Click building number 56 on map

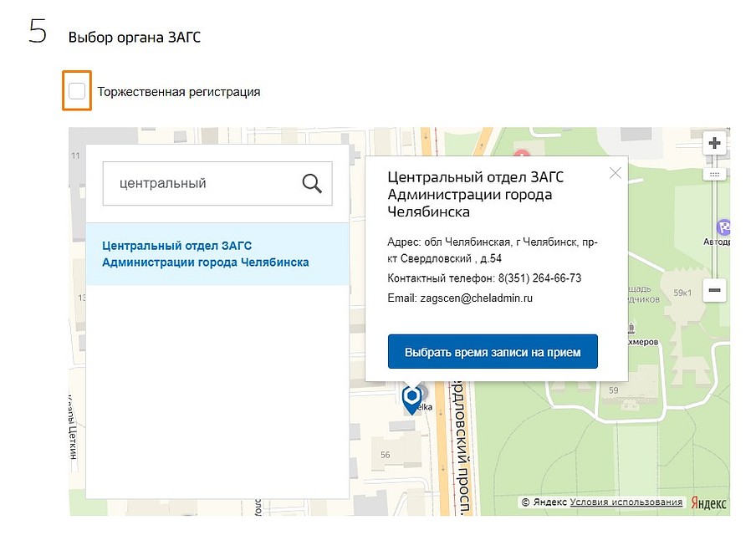coord(386,455)
